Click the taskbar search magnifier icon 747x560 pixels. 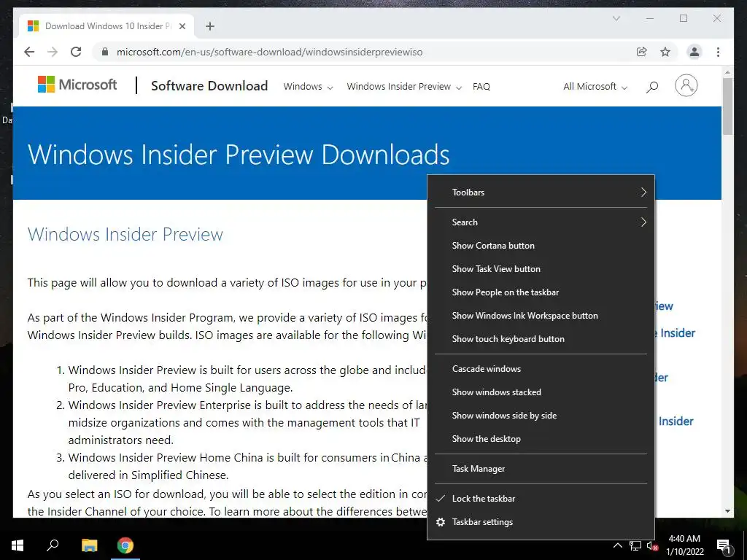point(53,545)
